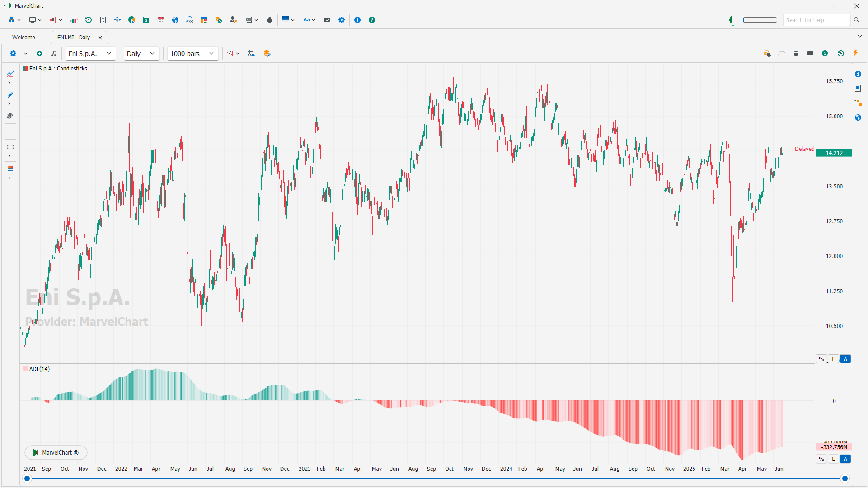The height and width of the screenshot is (488, 868).
Task: Toggle percent scale on price panel
Action: pos(821,359)
